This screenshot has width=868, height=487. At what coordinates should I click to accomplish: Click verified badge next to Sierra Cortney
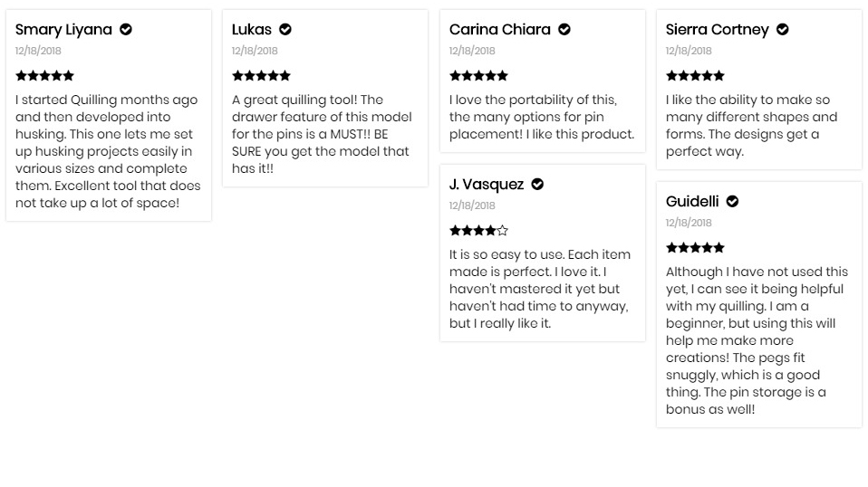coord(782,29)
